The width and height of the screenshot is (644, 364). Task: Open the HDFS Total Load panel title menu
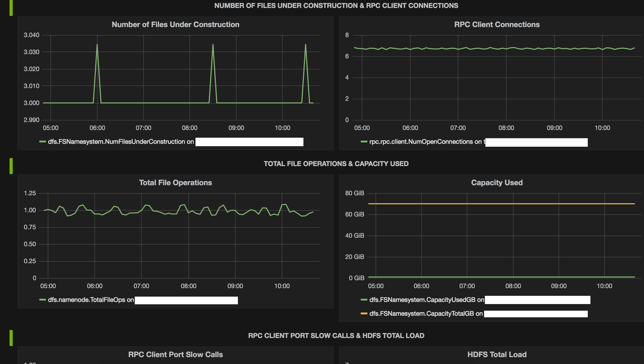coord(497,354)
